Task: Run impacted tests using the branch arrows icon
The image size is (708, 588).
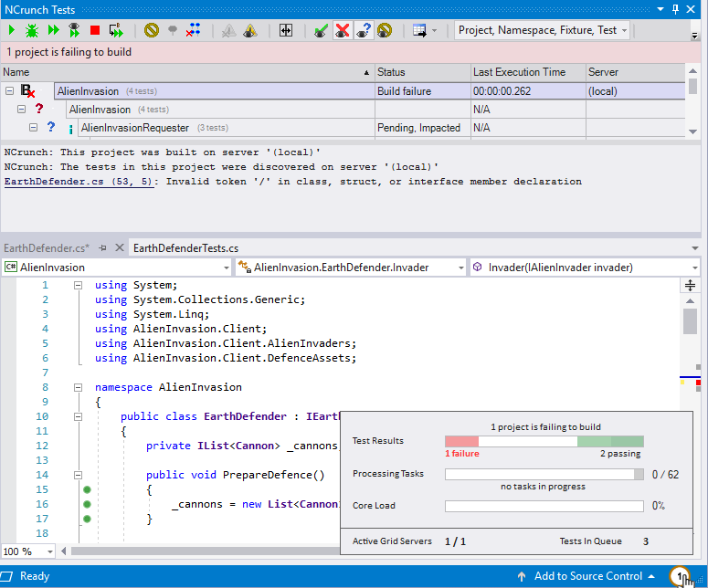Action: (x=116, y=30)
